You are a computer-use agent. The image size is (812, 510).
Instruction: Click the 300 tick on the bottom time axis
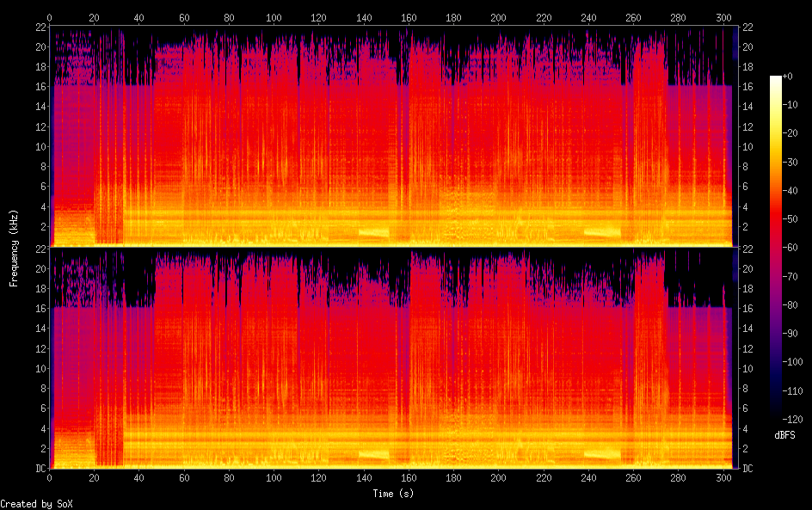point(723,478)
